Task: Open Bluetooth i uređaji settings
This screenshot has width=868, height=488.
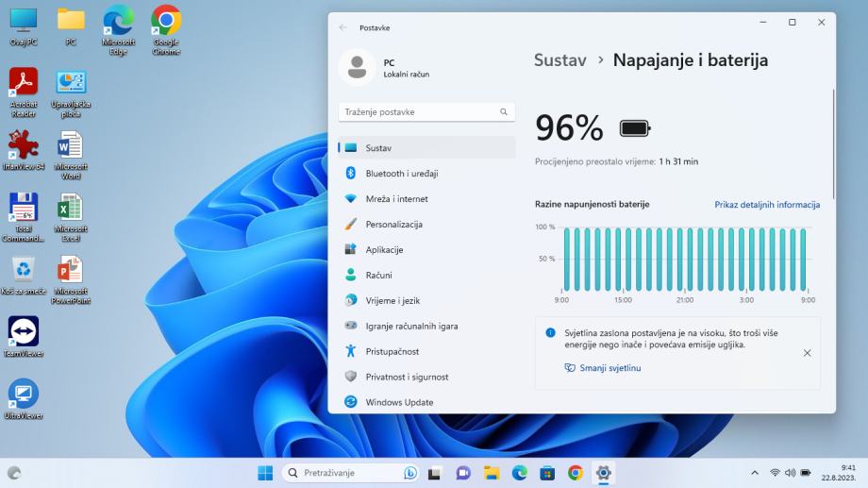Action: point(426,174)
